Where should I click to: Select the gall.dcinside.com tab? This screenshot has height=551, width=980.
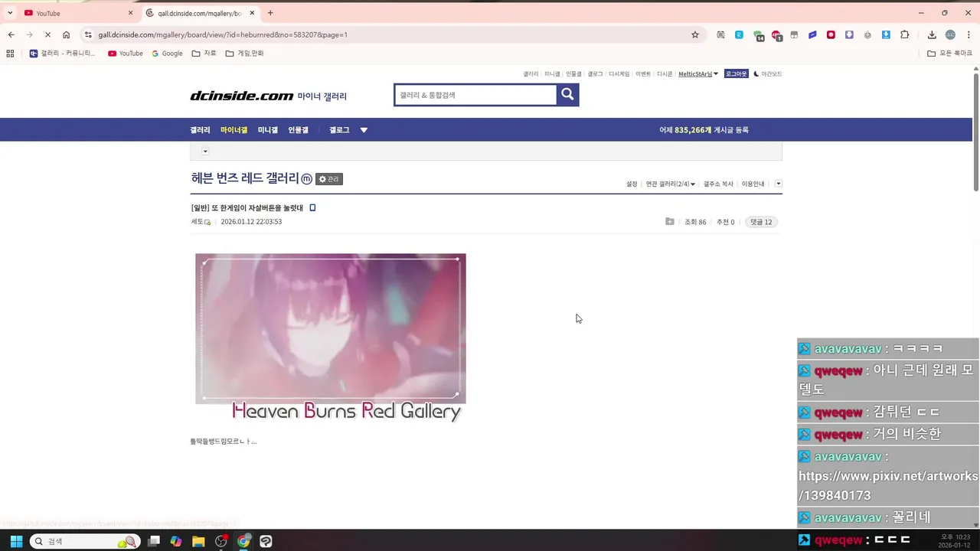(x=200, y=13)
